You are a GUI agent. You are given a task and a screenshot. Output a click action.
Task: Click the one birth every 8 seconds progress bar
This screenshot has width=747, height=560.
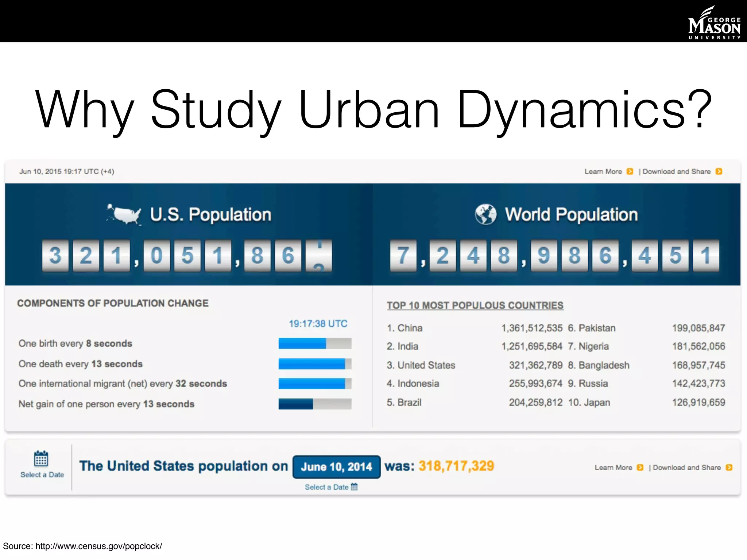pyautogui.click(x=315, y=343)
